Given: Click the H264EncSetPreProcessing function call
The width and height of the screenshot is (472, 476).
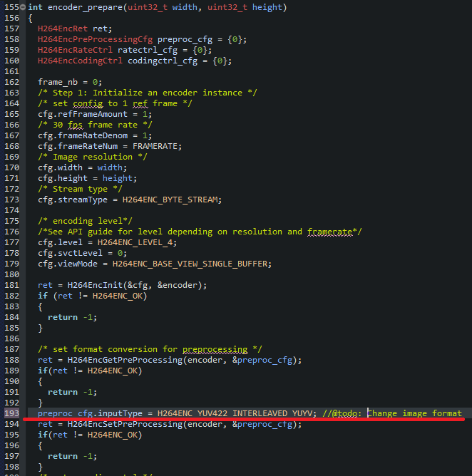Looking at the screenshot, I should click(x=185, y=424).
